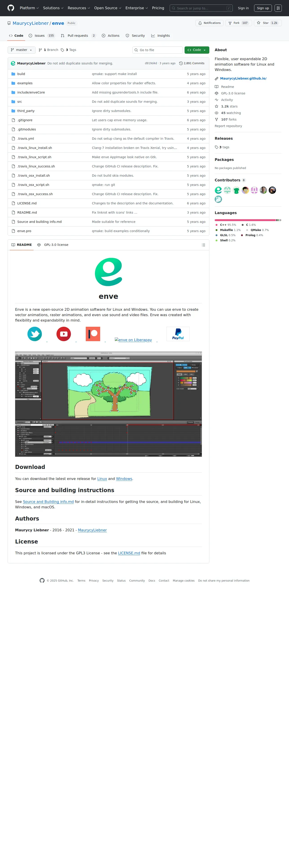The width and height of the screenshot is (289, 868).
Task: Click the YouTube icon in README
Action: pos(64,334)
